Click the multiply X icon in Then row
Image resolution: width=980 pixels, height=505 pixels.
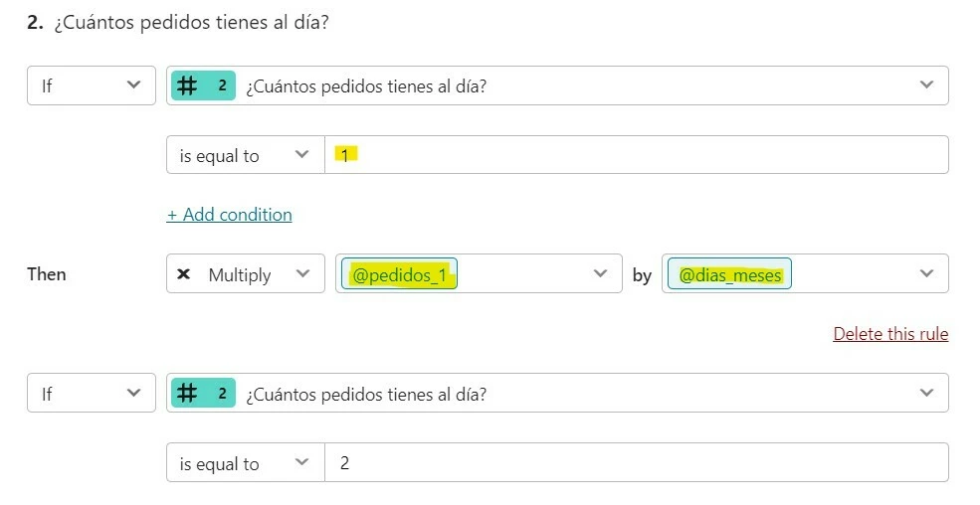point(183,274)
